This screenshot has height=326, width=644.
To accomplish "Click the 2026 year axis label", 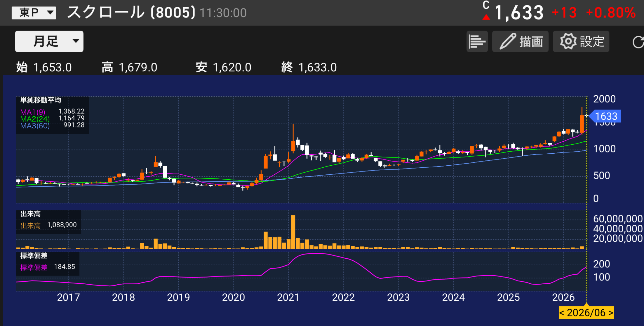I will pos(563,297).
